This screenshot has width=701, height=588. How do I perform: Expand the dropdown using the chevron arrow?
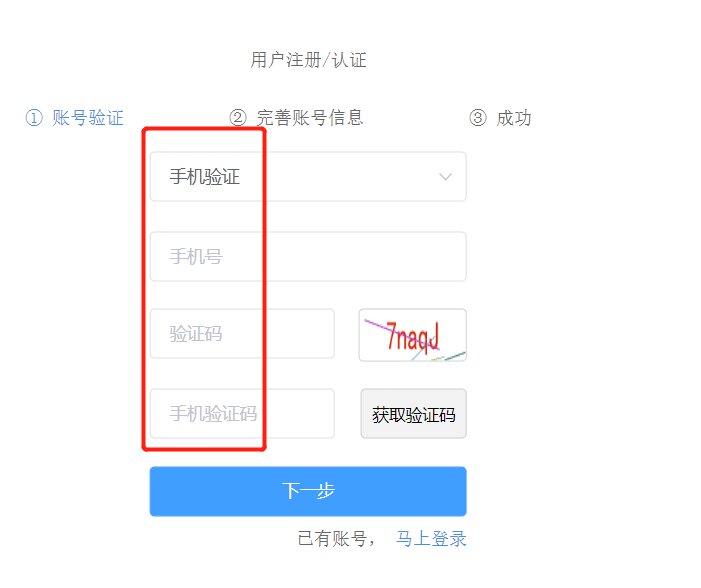click(x=445, y=177)
